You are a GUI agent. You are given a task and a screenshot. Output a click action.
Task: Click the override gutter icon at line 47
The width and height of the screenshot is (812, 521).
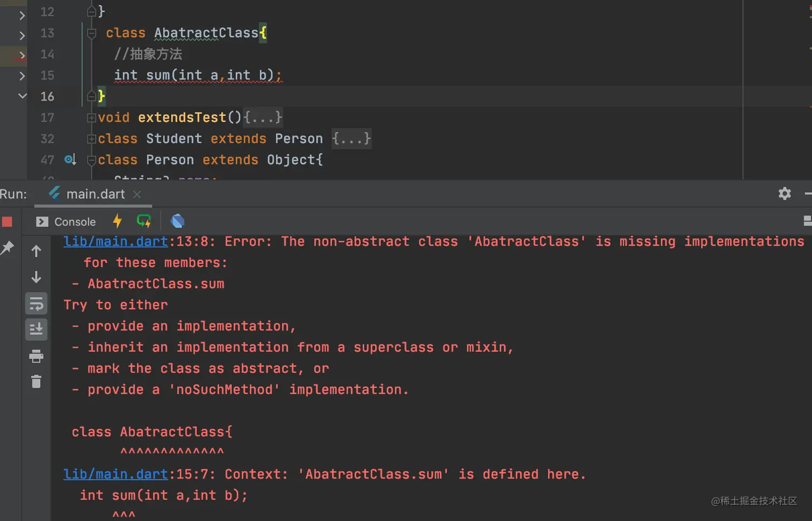pyautogui.click(x=70, y=160)
